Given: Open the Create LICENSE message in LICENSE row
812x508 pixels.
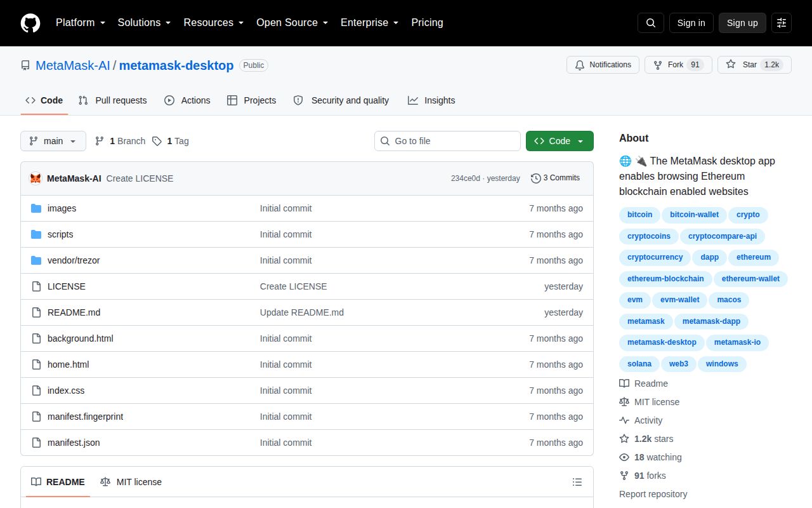Looking at the screenshot, I should point(294,286).
